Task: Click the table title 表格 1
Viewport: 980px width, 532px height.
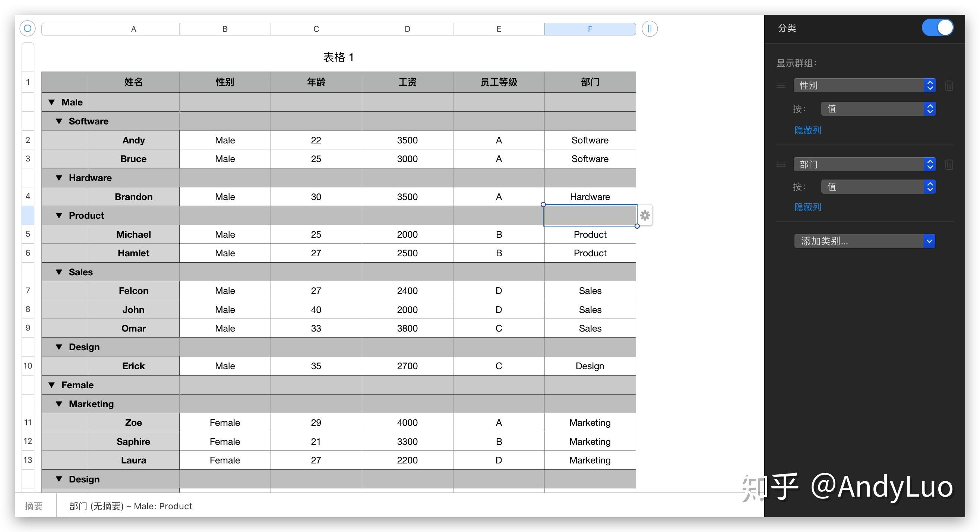Action: point(339,57)
